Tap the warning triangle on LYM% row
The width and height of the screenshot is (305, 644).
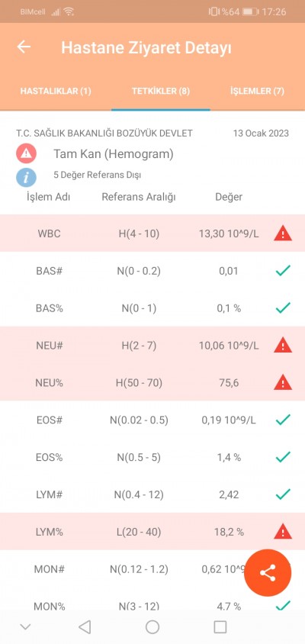click(x=283, y=532)
